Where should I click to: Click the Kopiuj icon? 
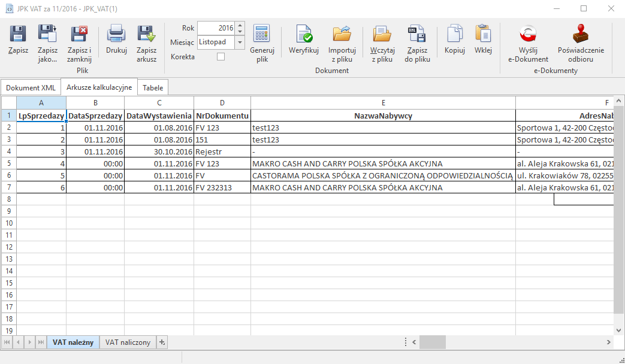455,35
